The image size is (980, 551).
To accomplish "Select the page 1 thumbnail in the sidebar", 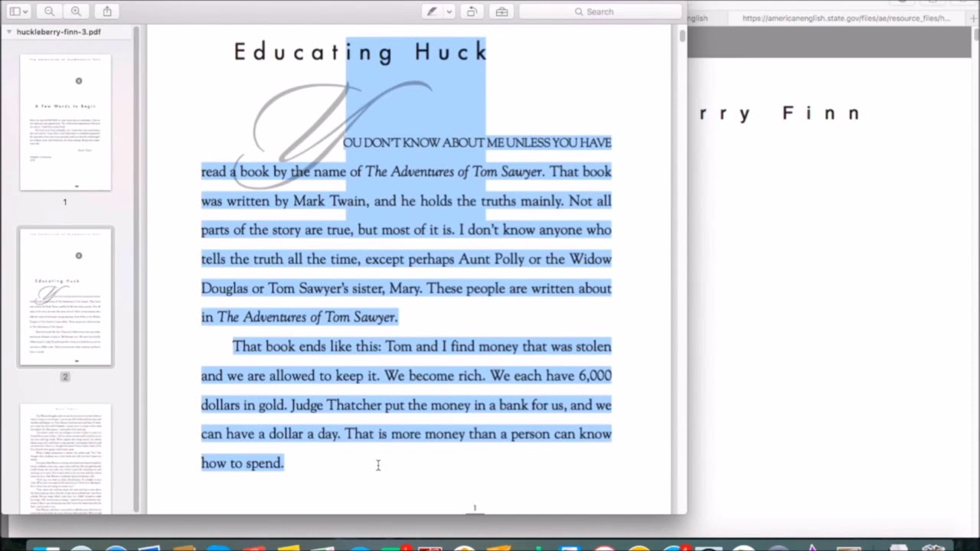I will pos(66,122).
